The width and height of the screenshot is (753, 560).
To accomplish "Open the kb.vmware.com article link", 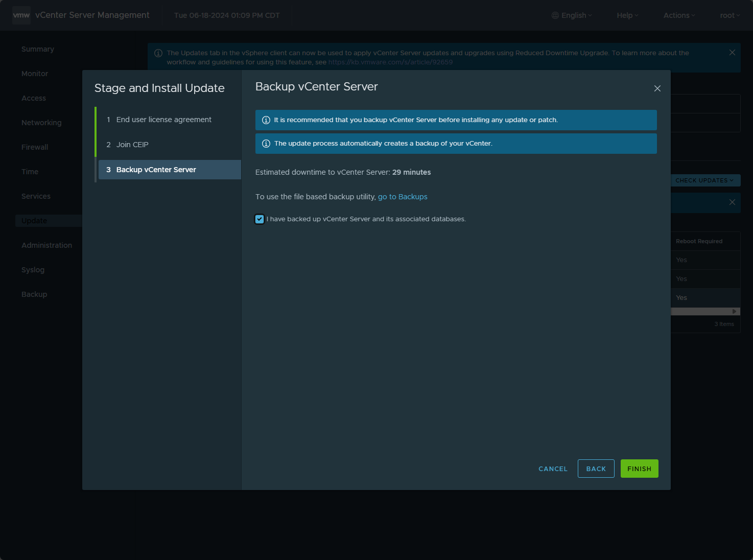I will point(390,62).
